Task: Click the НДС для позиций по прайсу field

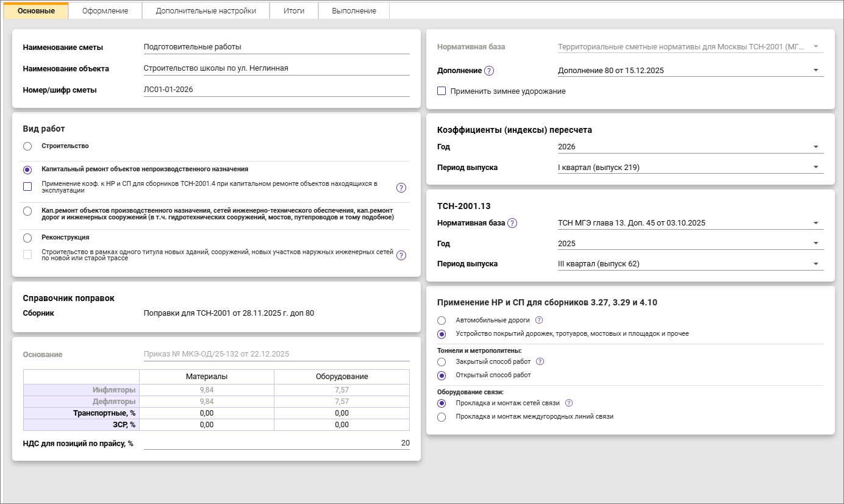Action: [x=276, y=443]
